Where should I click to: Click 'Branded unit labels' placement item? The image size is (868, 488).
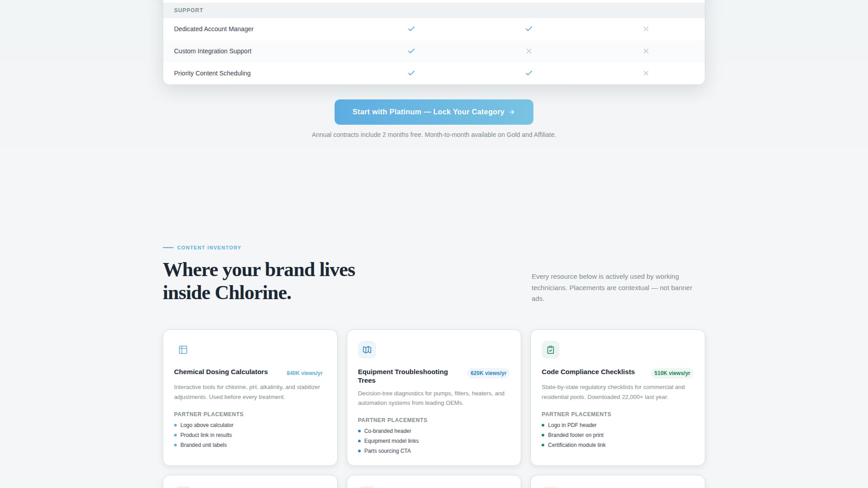pyautogui.click(x=203, y=445)
